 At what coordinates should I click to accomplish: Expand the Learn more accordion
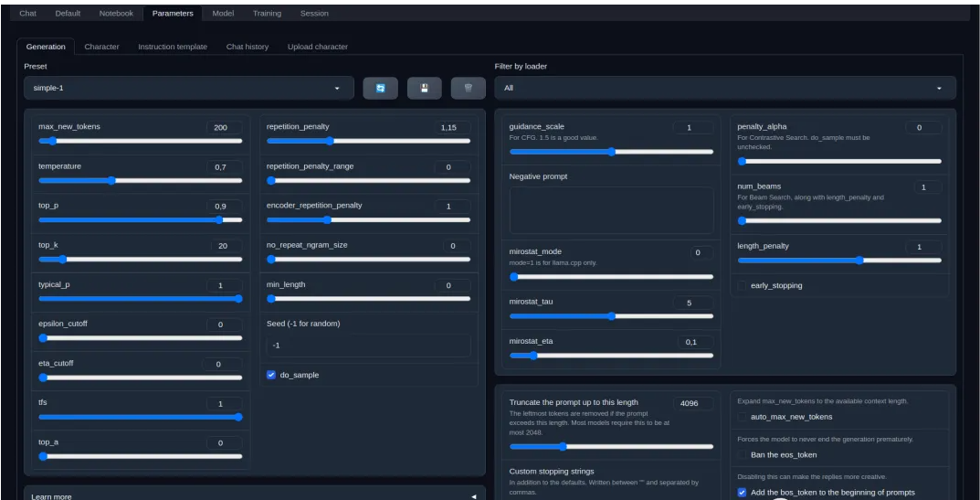(254, 495)
